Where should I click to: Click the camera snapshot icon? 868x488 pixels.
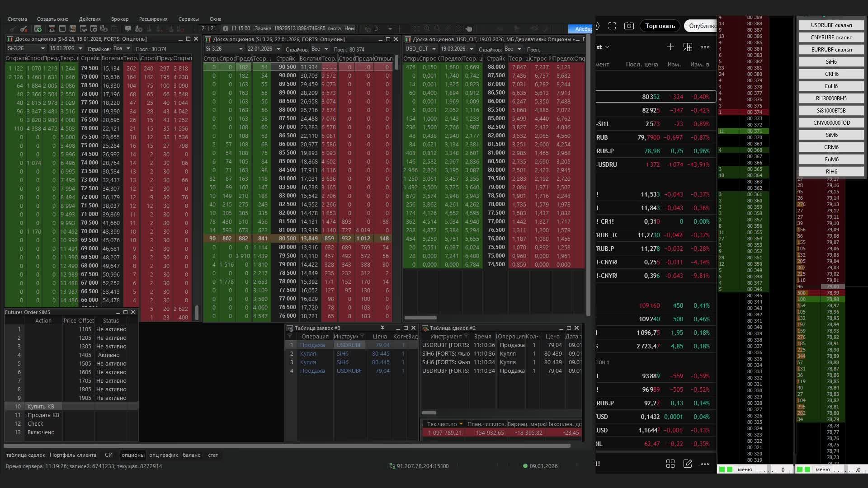coord(629,26)
